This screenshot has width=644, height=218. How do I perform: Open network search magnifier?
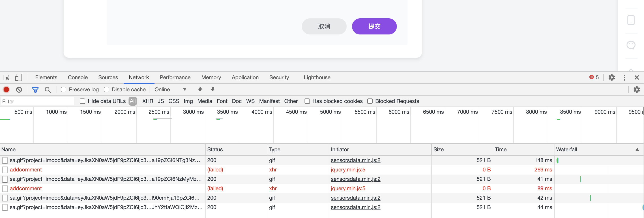pos(47,90)
